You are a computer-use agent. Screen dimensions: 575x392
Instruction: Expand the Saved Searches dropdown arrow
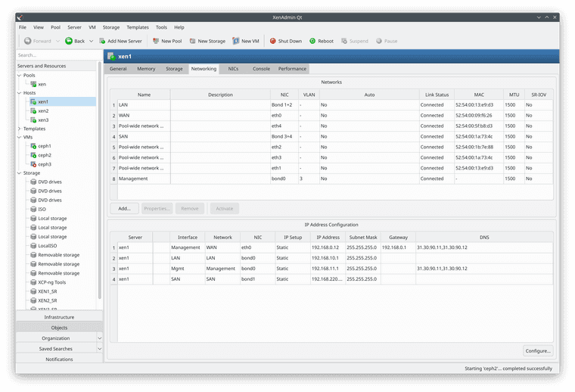click(x=100, y=349)
